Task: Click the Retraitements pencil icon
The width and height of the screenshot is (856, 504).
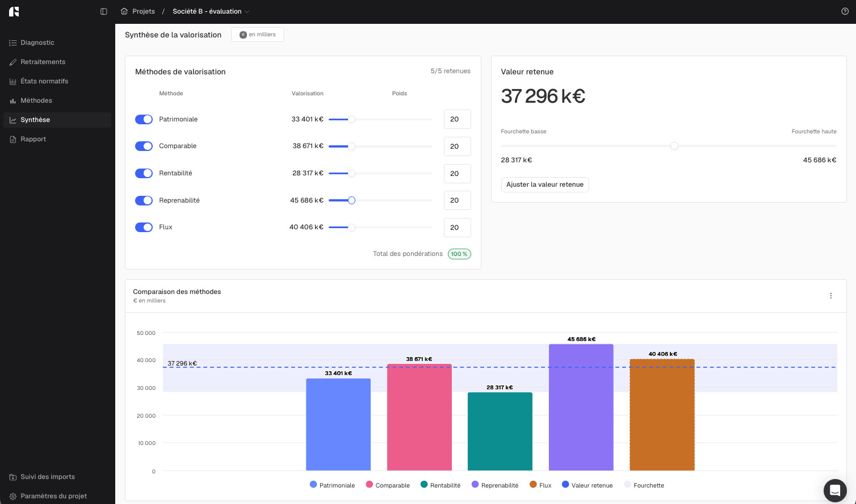Action: pyautogui.click(x=13, y=62)
